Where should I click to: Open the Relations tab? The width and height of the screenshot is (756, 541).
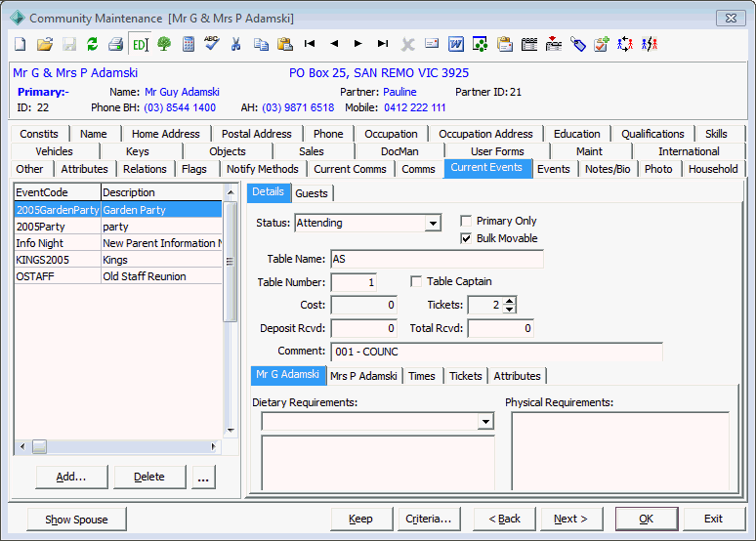pos(145,169)
